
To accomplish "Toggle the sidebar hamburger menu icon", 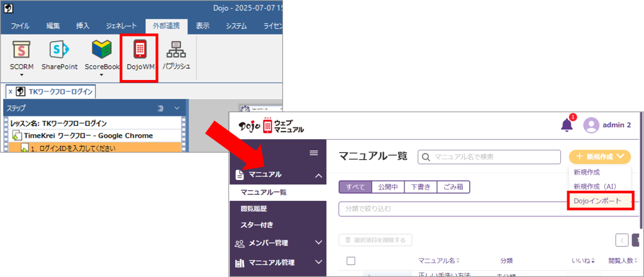I will click(314, 153).
